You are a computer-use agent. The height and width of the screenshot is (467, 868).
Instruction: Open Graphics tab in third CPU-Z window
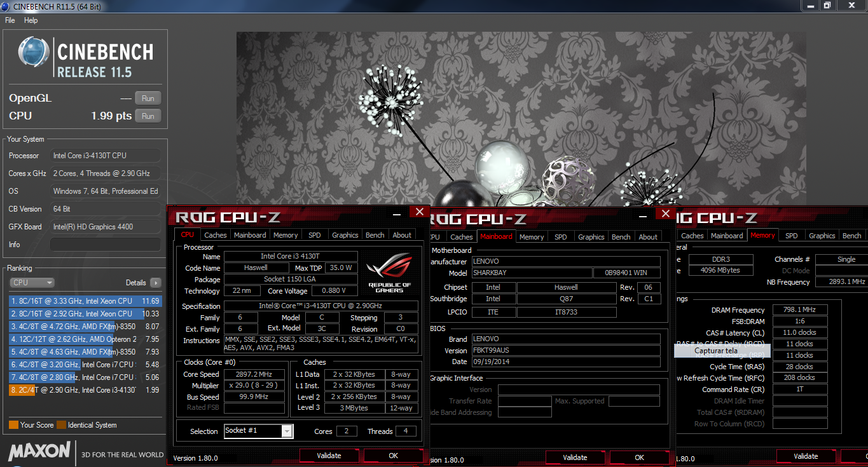click(x=822, y=235)
